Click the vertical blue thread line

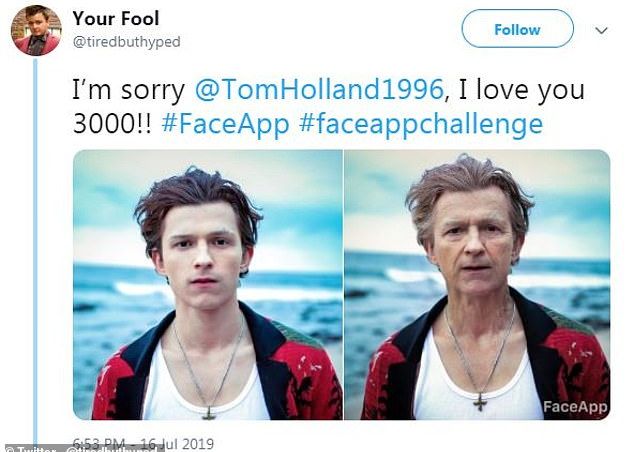coord(36,250)
